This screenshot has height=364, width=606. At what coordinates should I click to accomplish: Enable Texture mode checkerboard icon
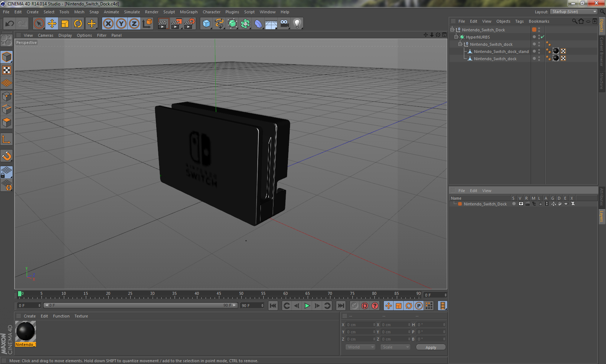point(6,70)
